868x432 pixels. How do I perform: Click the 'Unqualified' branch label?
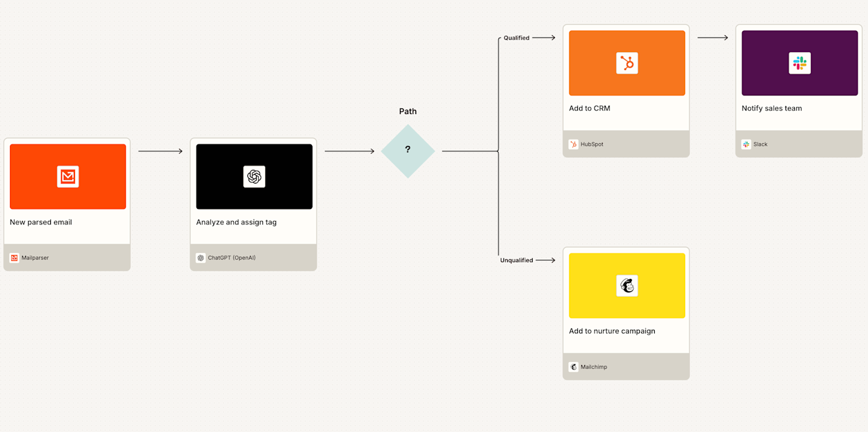[x=516, y=260]
